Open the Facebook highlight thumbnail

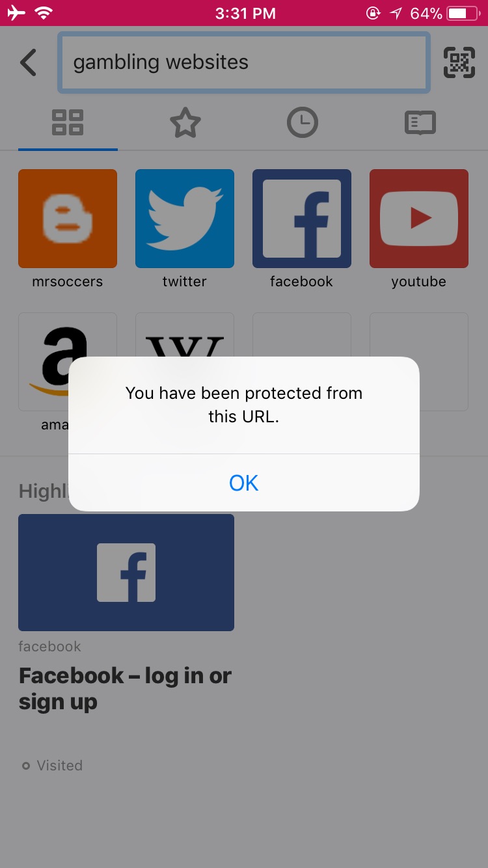point(126,573)
